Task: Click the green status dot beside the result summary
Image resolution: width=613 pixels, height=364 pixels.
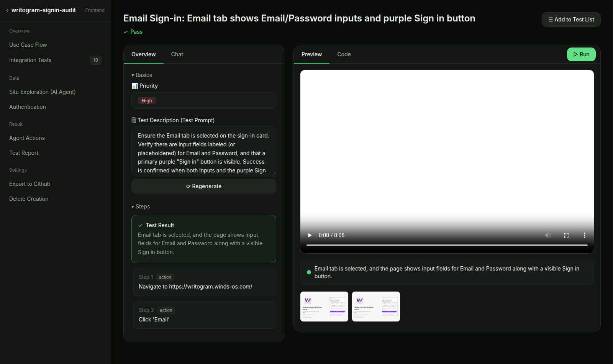Action: [x=309, y=272]
